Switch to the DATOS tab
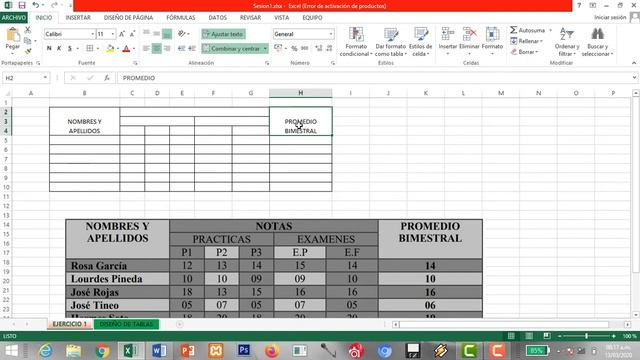The height and width of the screenshot is (360, 640). tap(217, 18)
